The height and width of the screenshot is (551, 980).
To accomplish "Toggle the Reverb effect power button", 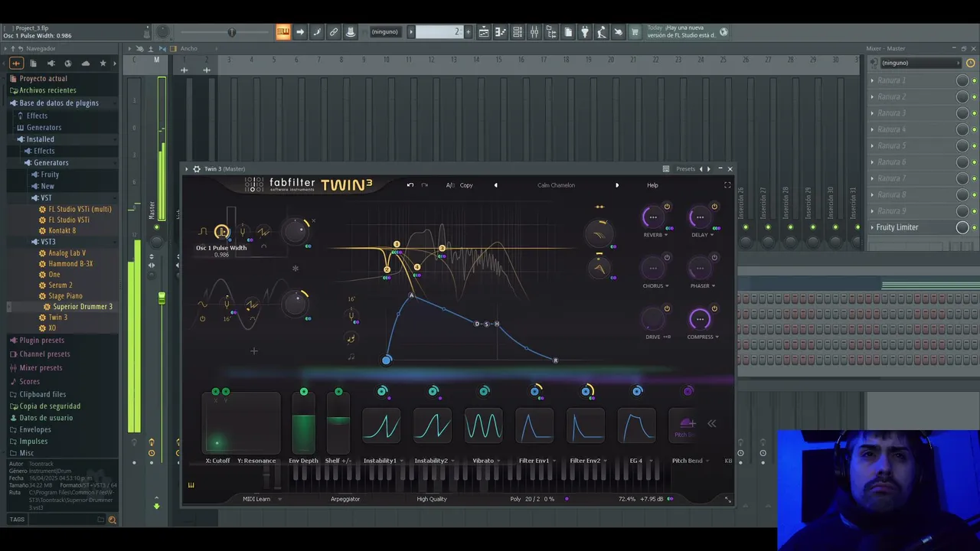I will pyautogui.click(x=667, y=207).
